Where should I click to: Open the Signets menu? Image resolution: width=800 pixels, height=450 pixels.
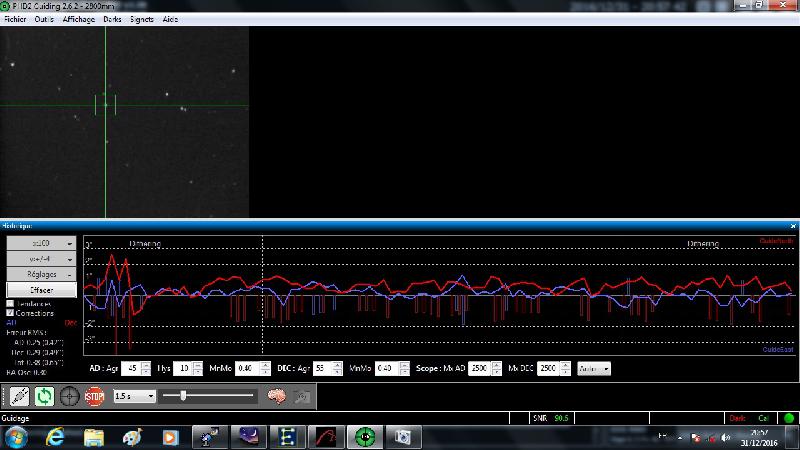[x=142, y=19]
